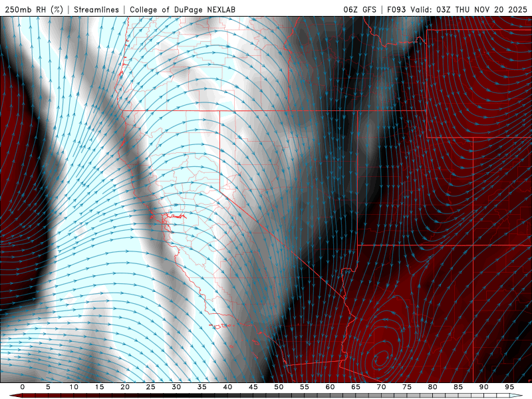Click the colorbar label "90"
The height and width of the screenshot is (399, 532).
click(483, 387)
